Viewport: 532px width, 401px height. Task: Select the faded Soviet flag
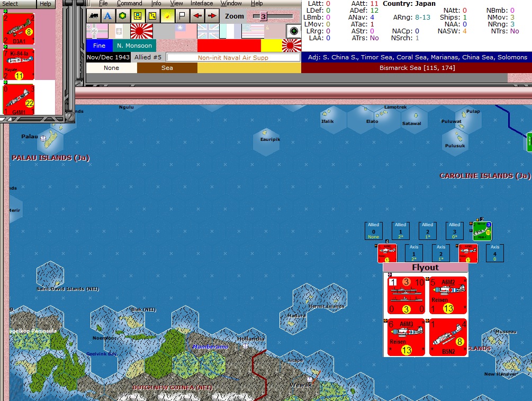tap(275, 31)
